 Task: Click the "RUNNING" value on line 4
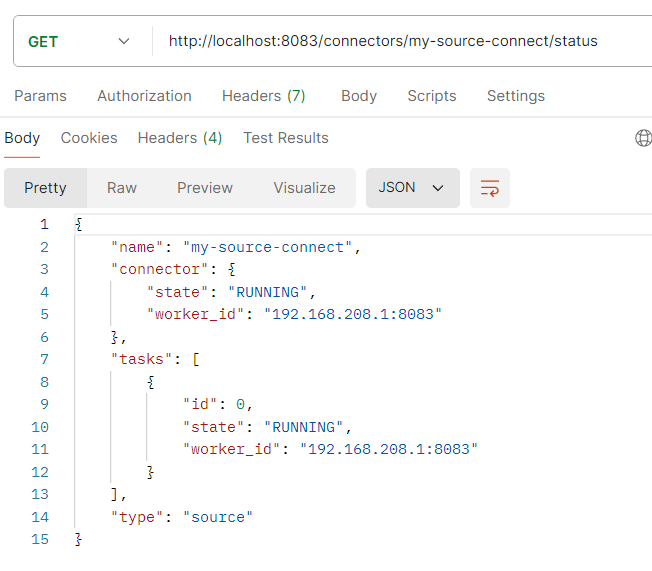pyautogui.click(x=267, y=292)
